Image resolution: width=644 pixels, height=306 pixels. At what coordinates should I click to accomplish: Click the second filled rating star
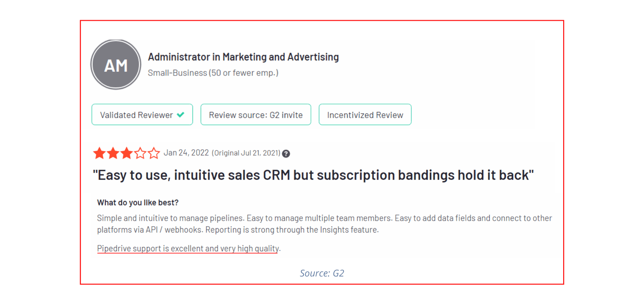tap(113, 153)
